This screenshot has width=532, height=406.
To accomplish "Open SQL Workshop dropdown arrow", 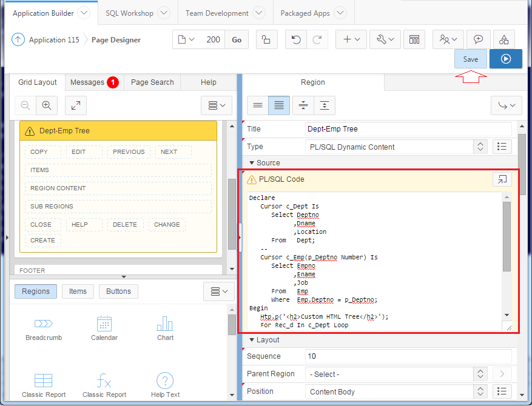I will click(164, 13).
